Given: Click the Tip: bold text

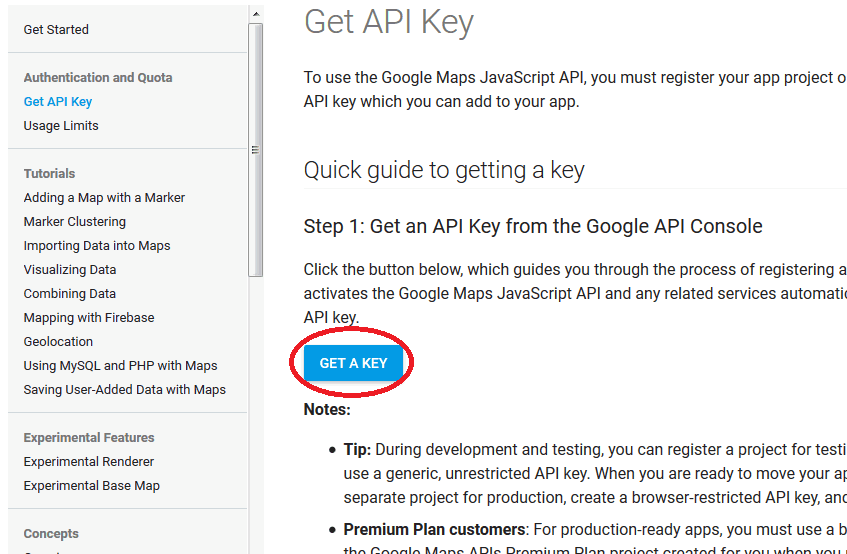Looking at the screenshot, I should pyautogui.click(x=357, y=450).
